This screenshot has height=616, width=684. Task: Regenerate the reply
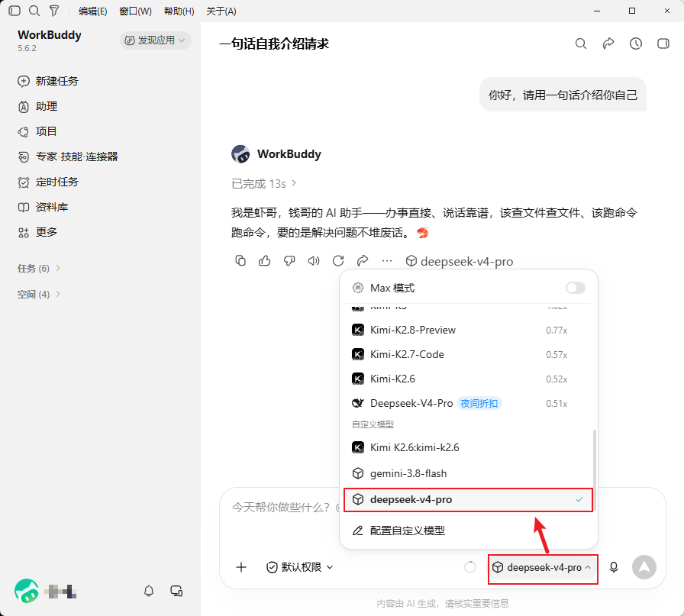click(338, 261)
